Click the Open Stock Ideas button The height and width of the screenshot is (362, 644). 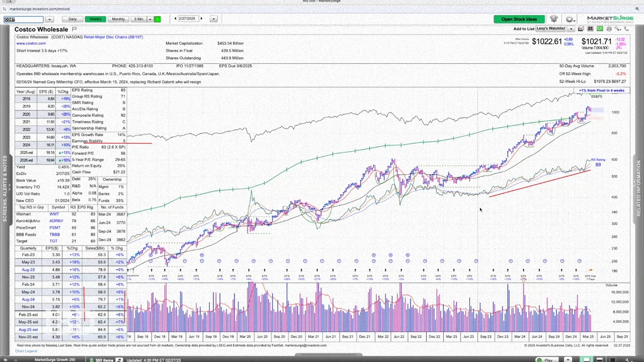[519, 19]
